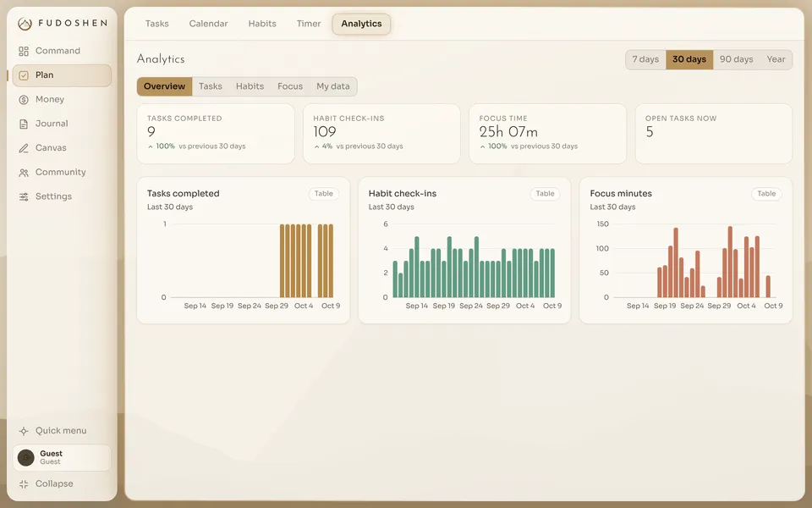The width and height of the screenshot is (812, 508).
Task: Set range to Year
Action: point(776,59)
